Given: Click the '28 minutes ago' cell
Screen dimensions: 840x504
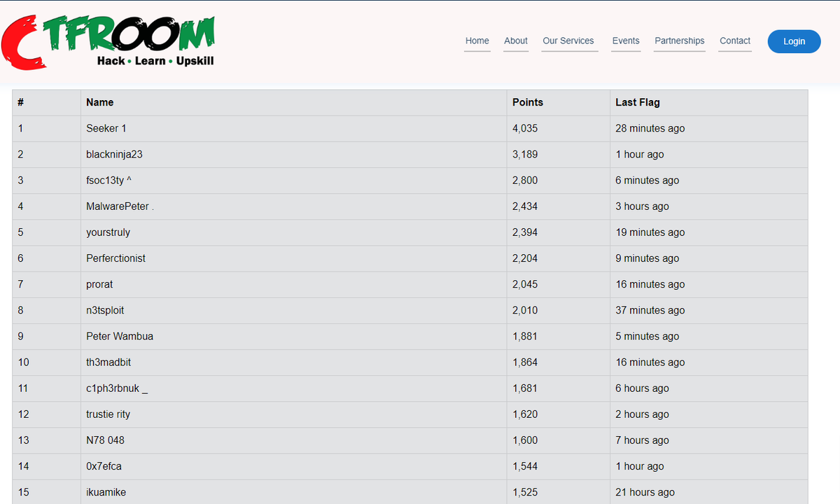Looking at the screenshot, I should click(708, 129).
